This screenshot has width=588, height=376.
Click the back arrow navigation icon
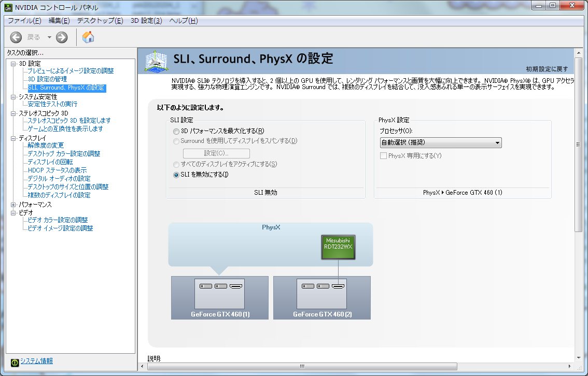pos(16,37)
